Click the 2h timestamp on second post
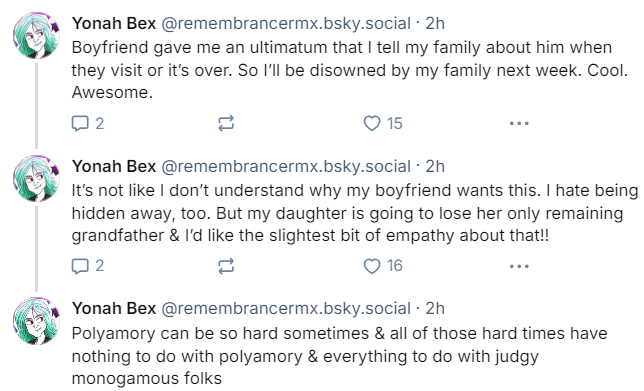The height and width of the screenshot is (391, 644). (435, 166)
